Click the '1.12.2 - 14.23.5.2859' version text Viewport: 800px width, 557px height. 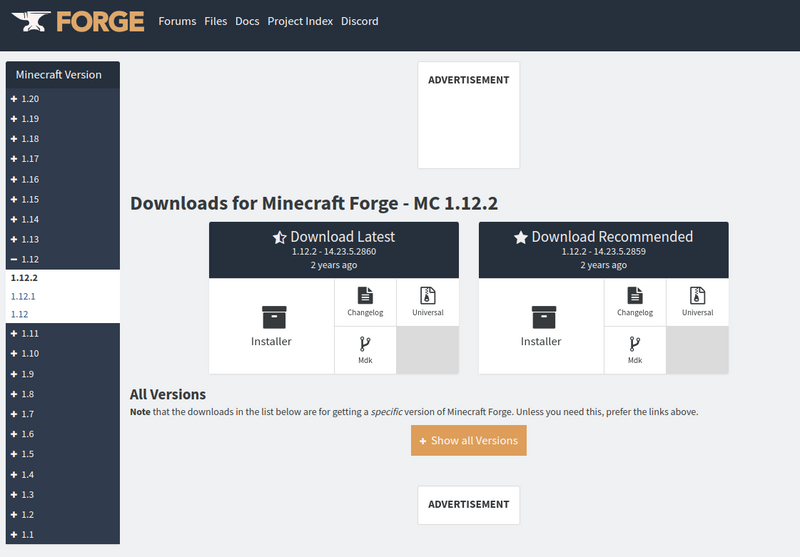(x=604, y=251)
